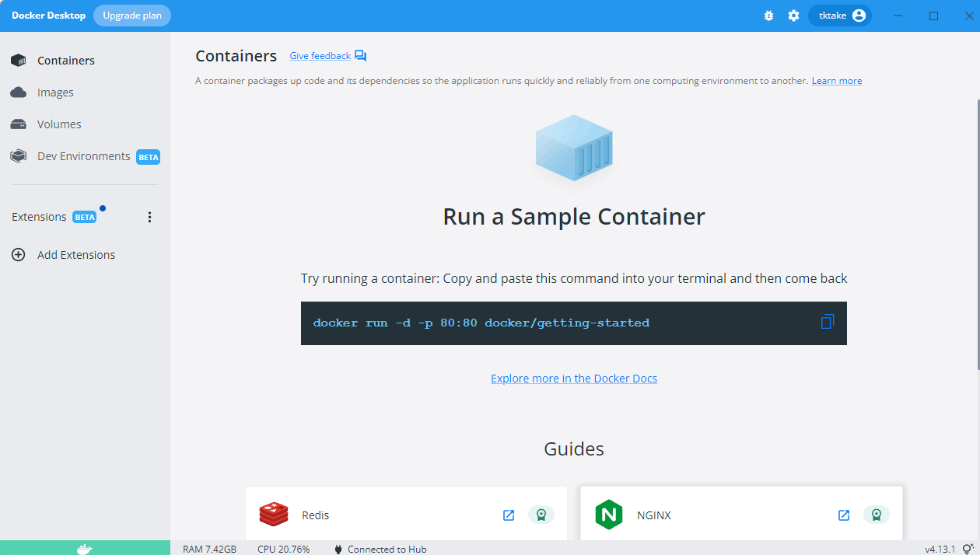This screenshot has height=555, width=980.
Task: Open Redis guide in external link
Action: pos(509,515)
